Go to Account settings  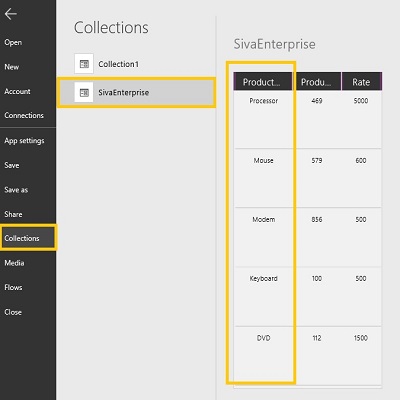(x=17, y=91)
